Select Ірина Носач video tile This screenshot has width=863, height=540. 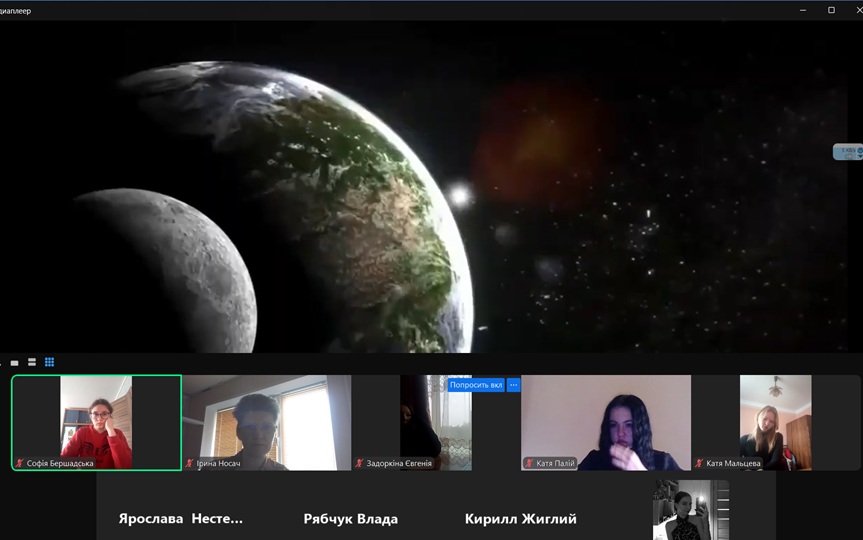[x=266, y=423]
